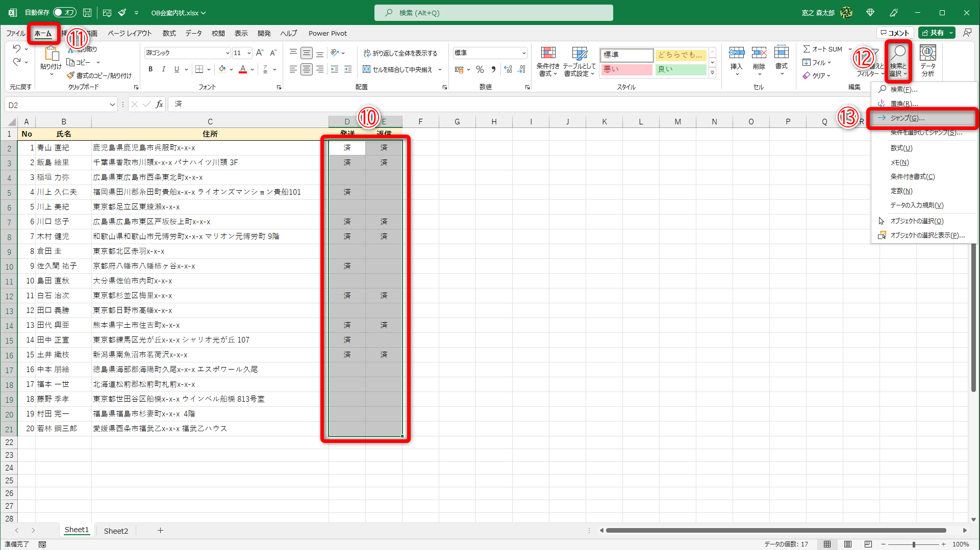Click the save icon in the title bar
This screenshot has width=980, height=550.
[x=87, y=12]
